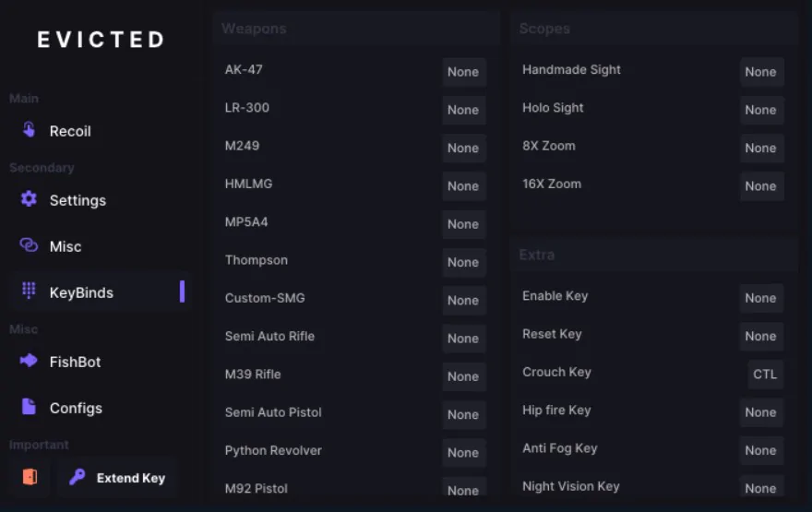Click the Settings gear icon
The width and height of the screenshot is (812, 512).
[x=30, y=199]
